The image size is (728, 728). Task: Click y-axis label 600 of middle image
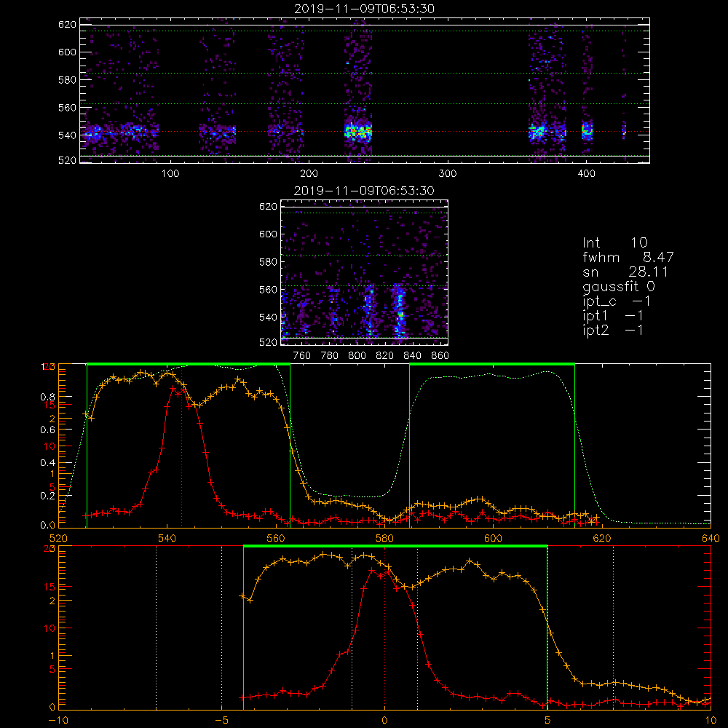pyautogui.click(x=268, y=234)
